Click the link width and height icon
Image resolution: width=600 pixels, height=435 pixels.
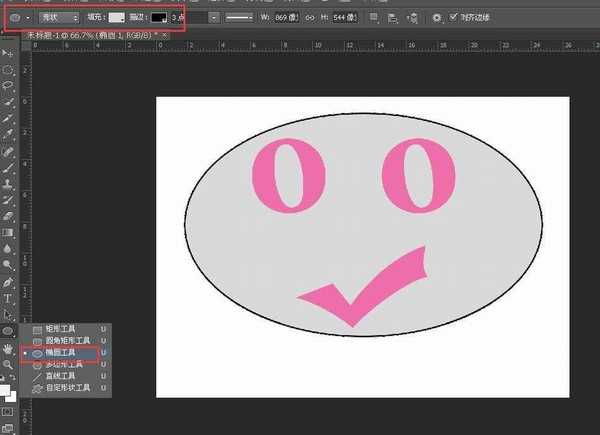click(309, 18)
